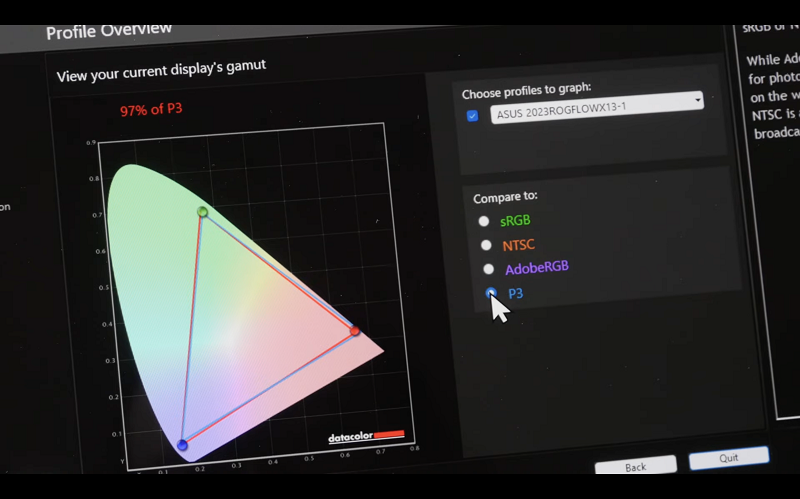
Task: Click the green primary point on gamut chart
Action: [203, 211]
